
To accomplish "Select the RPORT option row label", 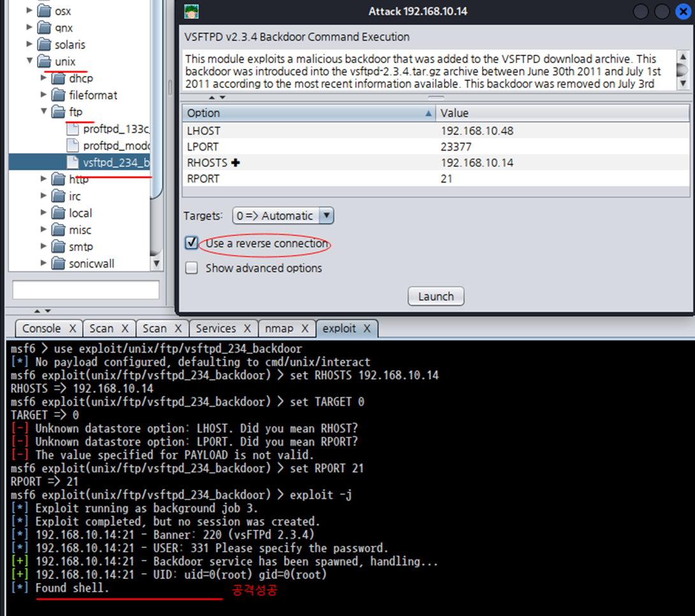I will coord(203,179).
